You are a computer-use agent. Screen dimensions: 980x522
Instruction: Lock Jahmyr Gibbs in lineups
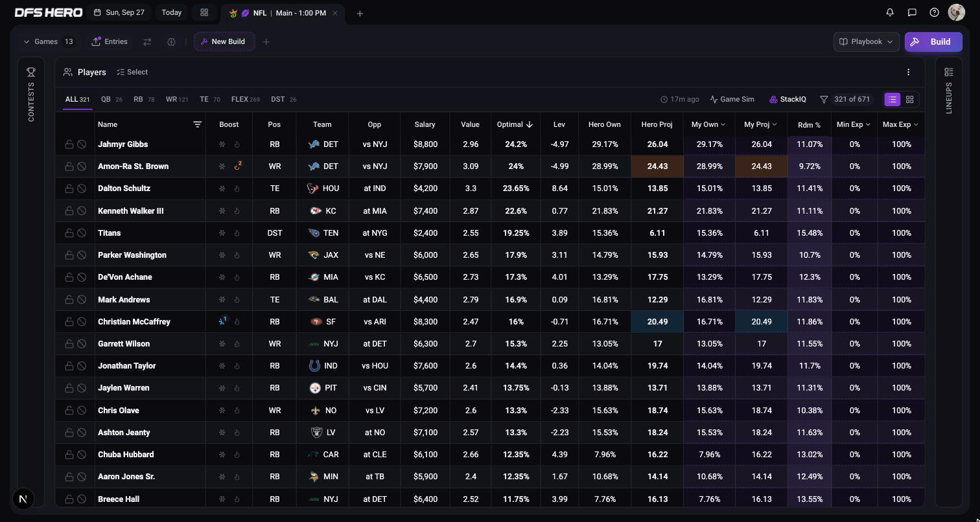coord(69,144)
